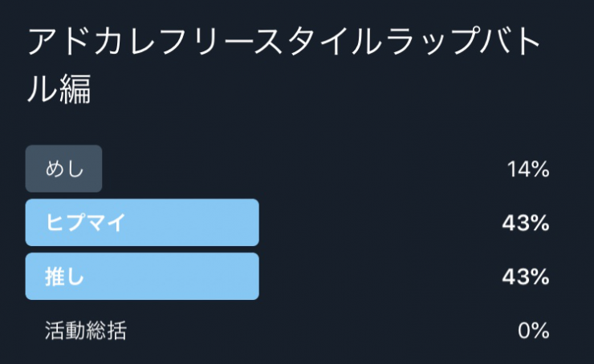Select the 推し poll option
594x364 pixels.
tap(288, 277)
